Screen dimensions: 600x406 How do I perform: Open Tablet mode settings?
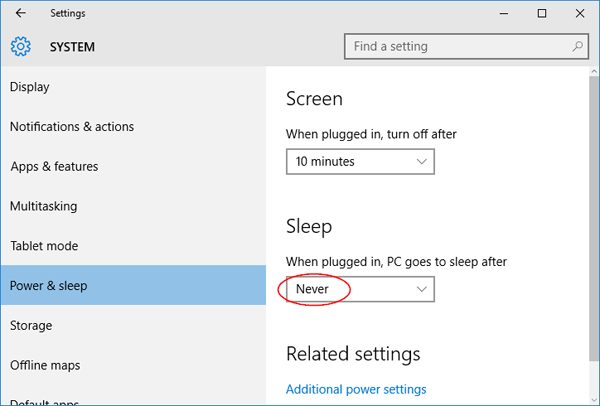point(44,246)
